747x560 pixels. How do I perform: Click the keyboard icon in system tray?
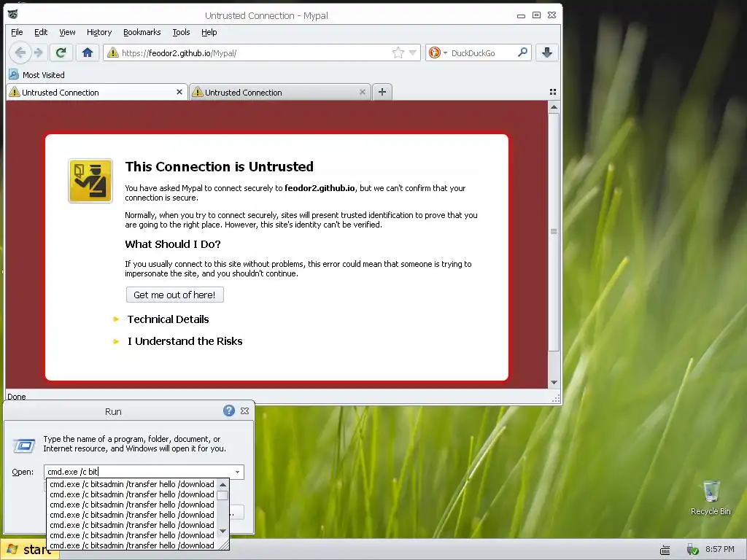[665, 550]
